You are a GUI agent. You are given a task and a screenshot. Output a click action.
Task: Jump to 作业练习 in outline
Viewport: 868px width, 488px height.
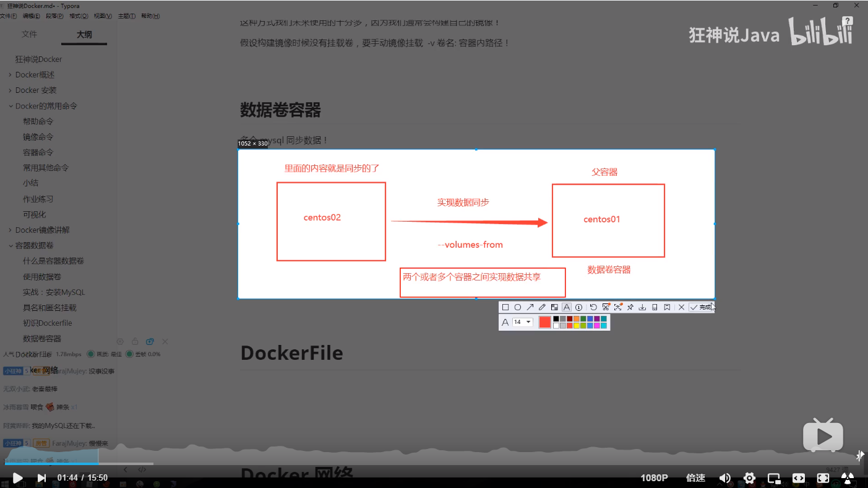[38, 199]
